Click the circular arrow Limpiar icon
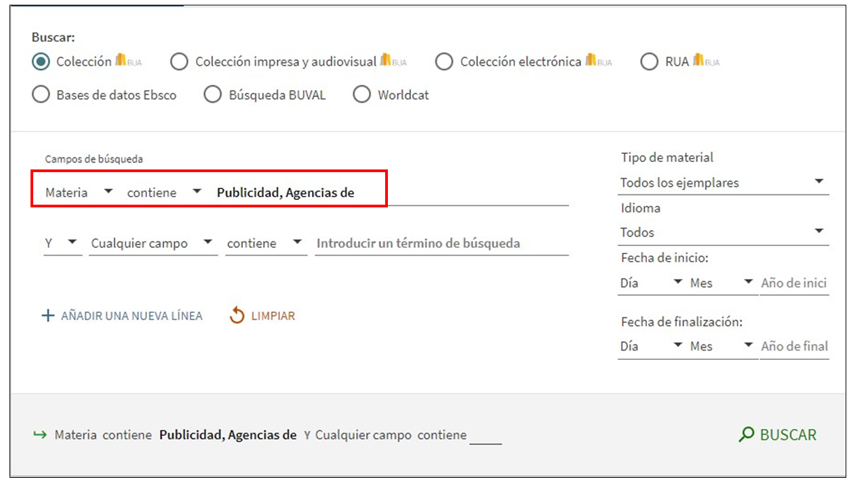The width and height of the screenshot is (868, 488). (x=237, y=315)
